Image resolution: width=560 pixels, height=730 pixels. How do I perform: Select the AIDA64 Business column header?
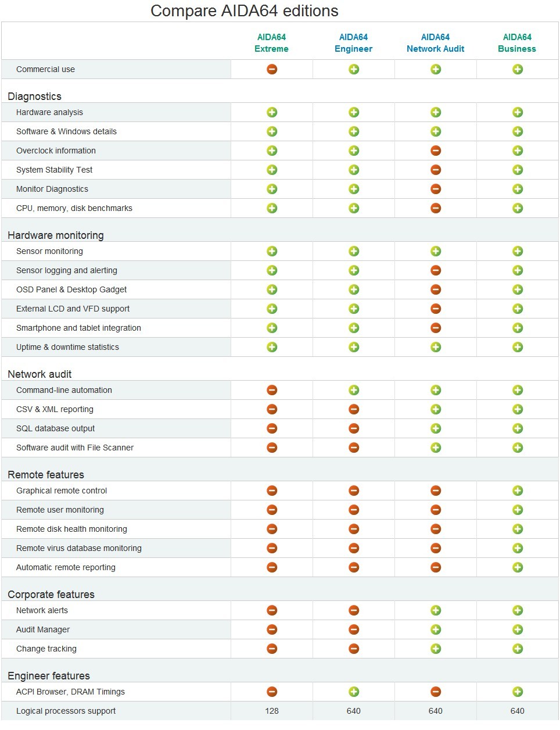pyautogui.click(x=517, y=43)
